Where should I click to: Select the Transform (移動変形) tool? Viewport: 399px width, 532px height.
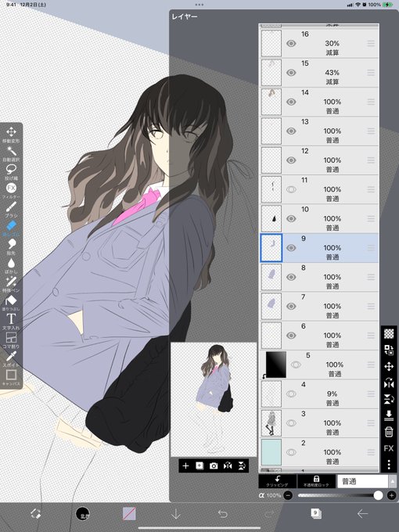click(11, 135)
